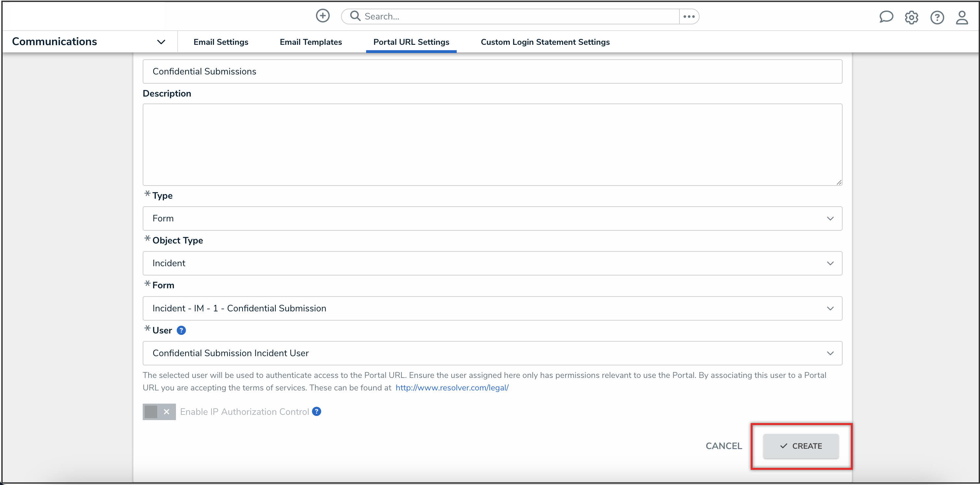This screenshot has height=485, width=980.
Task: Switch to the Email Templates tab
Action: [x=310, y=42]
